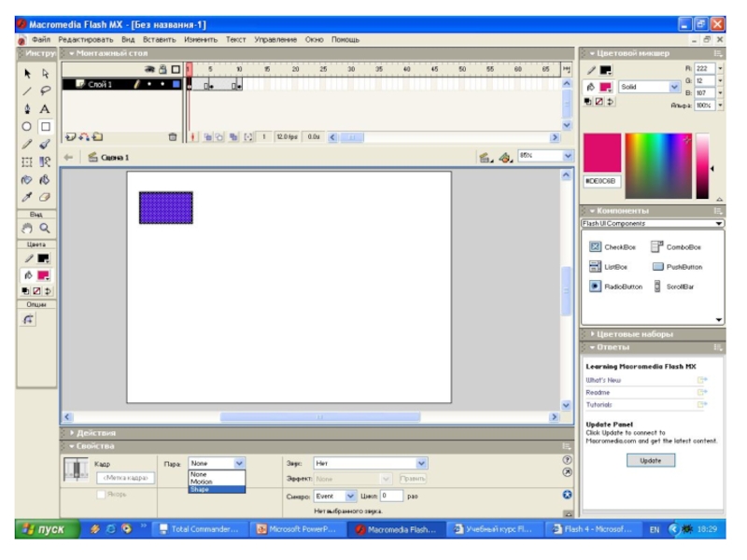This screenshot has height=560, width=747.
Task: Open the Управление menu
Action: 275,40
